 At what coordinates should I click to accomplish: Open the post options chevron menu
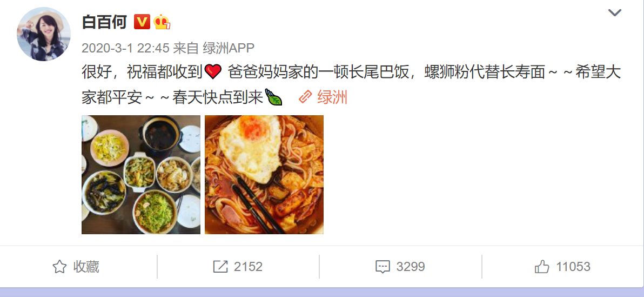click(x=614, y=13)
